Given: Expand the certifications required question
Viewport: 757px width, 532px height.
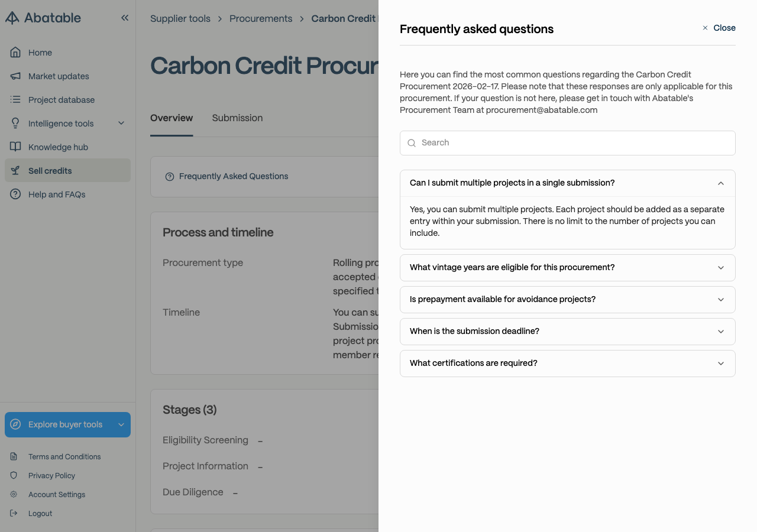Looking at the screenshot, I should [x=568, y=364].
